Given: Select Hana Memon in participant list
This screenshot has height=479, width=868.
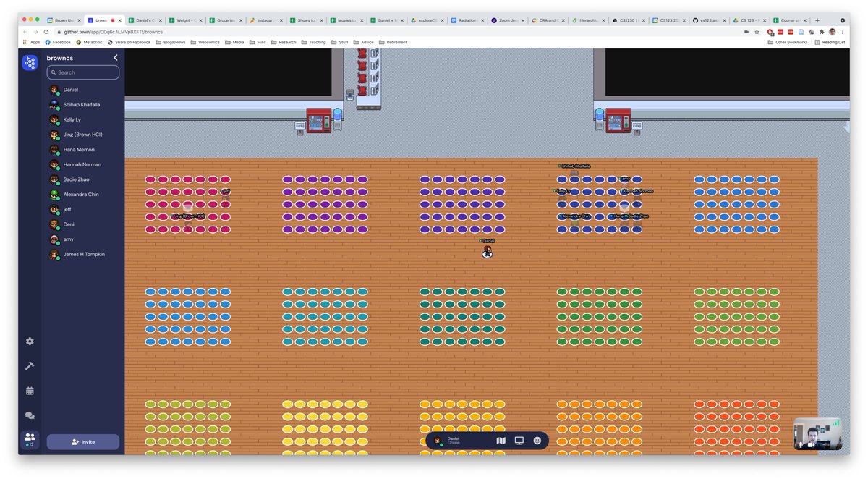Looking at the screenshot, I should coord(83,150).
